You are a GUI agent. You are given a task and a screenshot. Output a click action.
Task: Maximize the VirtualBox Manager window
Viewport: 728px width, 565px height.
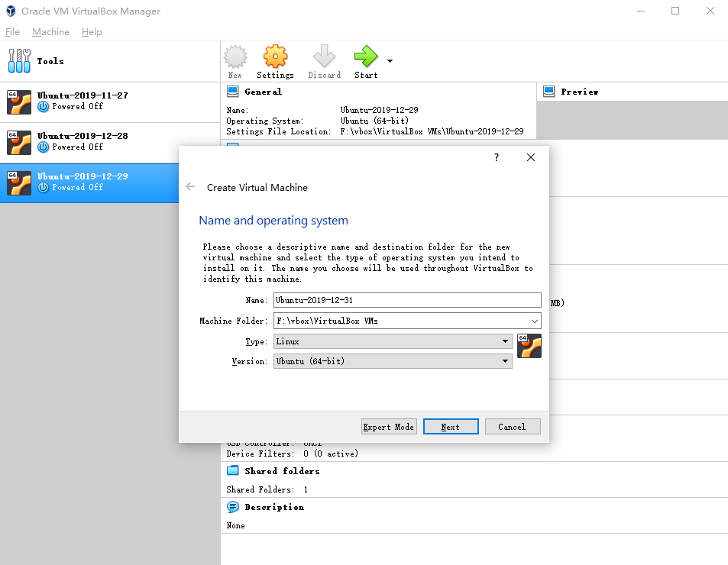(x=675, y=11)
